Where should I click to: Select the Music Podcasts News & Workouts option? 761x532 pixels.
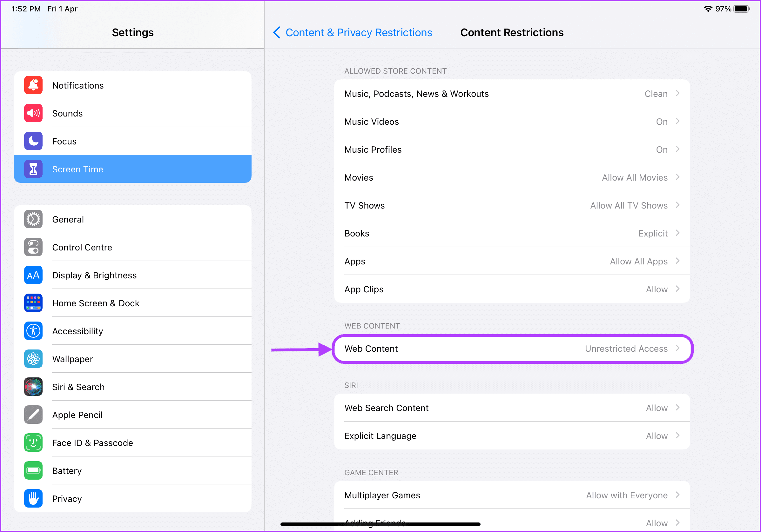coord(512,94)
